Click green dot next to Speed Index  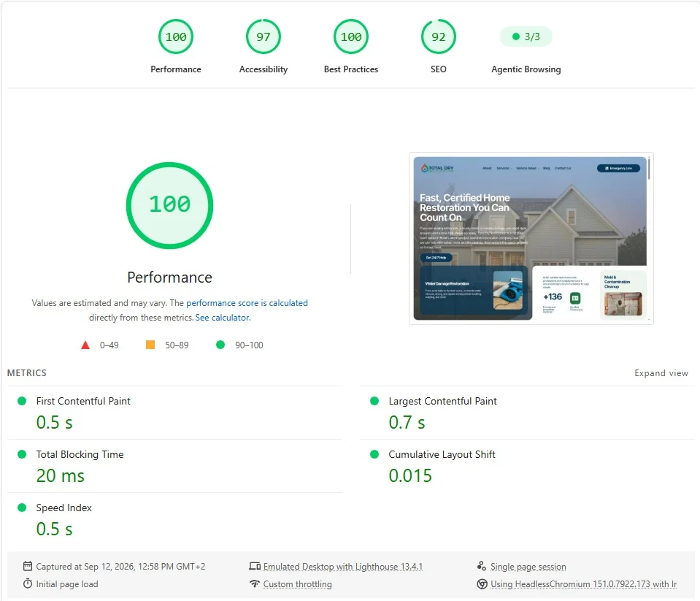point(22,508)
